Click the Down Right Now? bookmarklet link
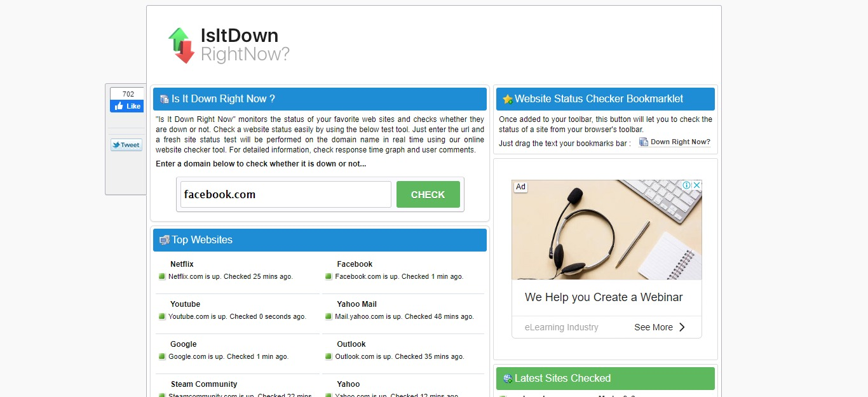Viewport: 868px width, 397px height. click(681, 142)
